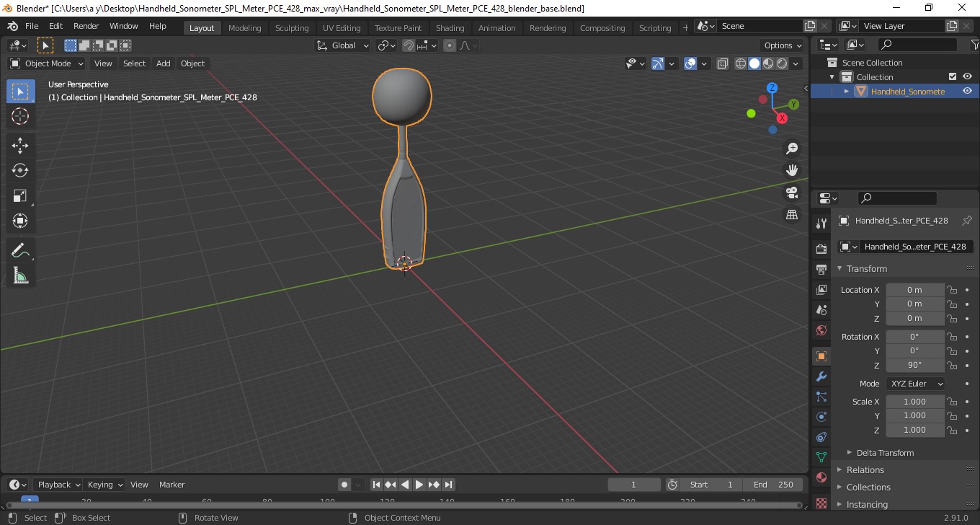
Task: Switch to material preview shading
Action: tap(768, 63)
